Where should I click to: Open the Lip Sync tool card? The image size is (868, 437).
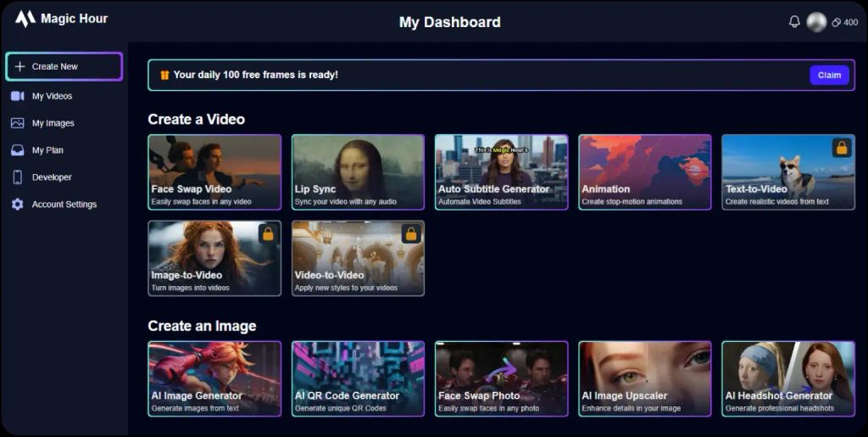pyautogui.click(x=358, y=171)
